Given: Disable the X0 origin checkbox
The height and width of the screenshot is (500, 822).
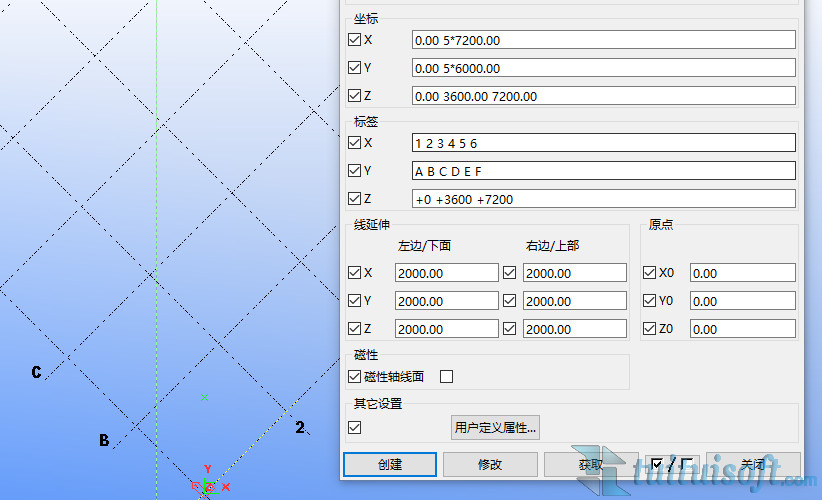Looking at the screenshot, I should click(650, 273).
